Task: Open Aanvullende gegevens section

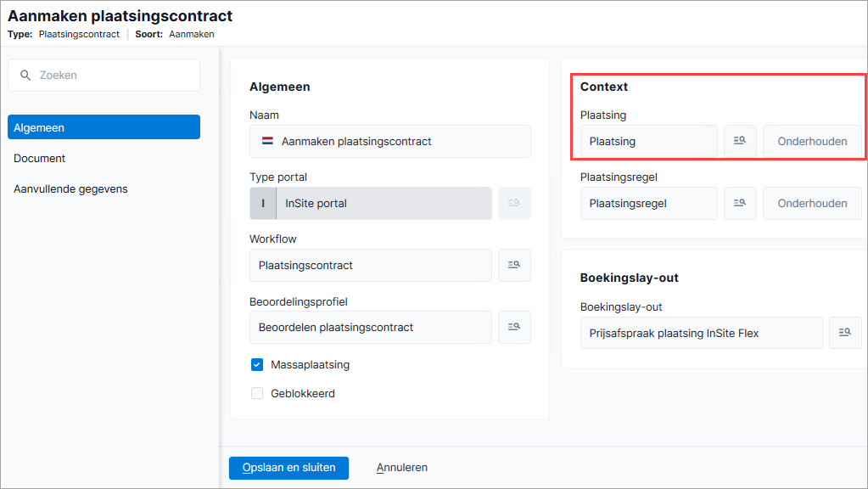Action: pyautogui.click(x=70, y=188)
